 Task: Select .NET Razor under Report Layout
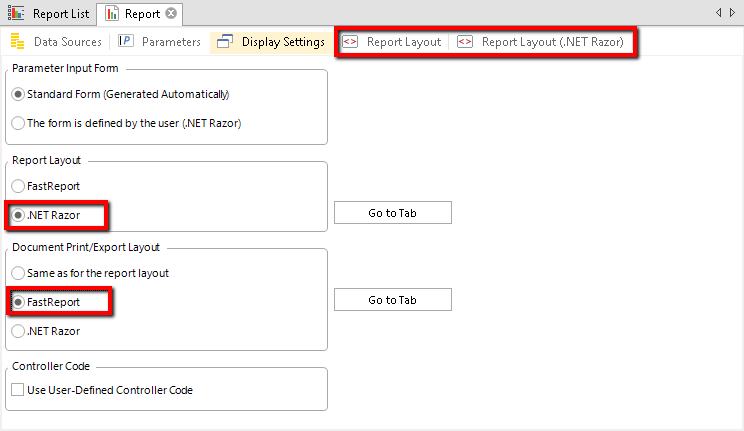pyautogui.click(x=18, y=214)
